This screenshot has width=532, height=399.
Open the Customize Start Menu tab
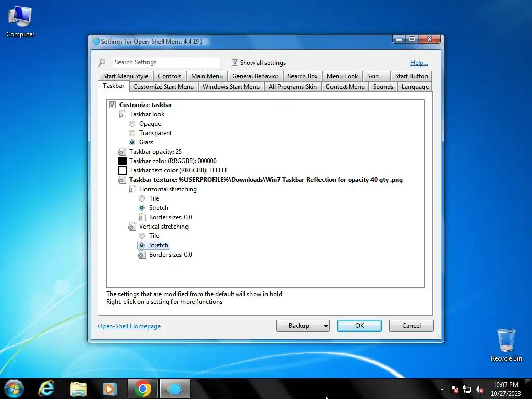point(164,87)
